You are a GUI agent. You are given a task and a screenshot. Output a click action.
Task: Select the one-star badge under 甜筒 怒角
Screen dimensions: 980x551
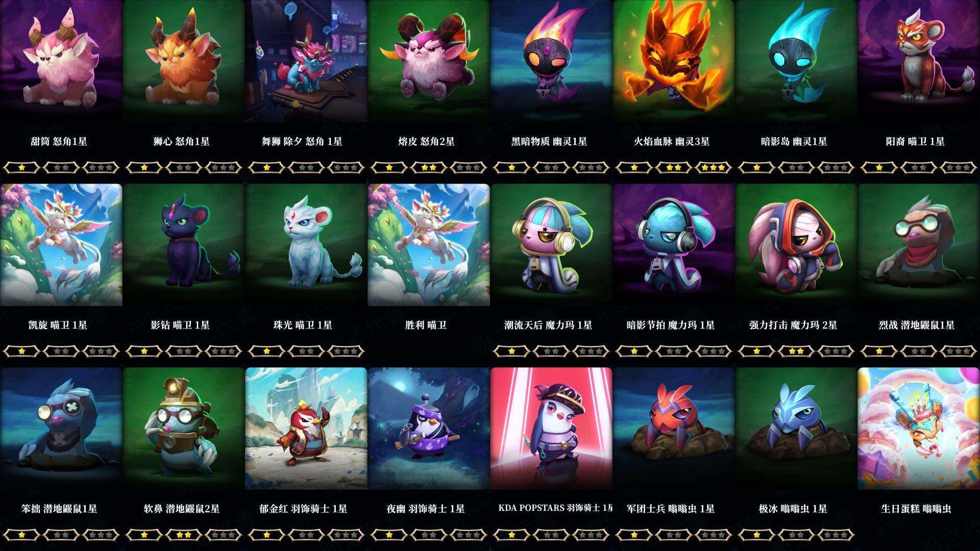(x=21, y=167)
